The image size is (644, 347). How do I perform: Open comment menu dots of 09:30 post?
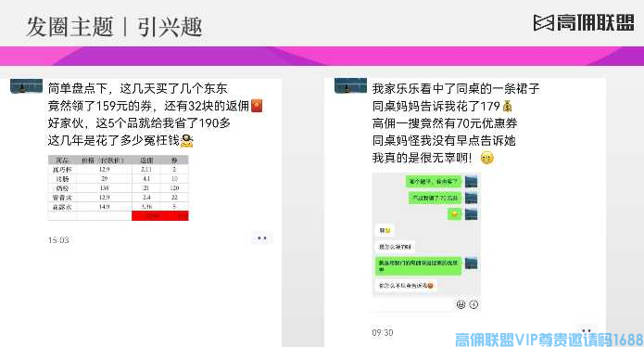[x=587, y=330]
